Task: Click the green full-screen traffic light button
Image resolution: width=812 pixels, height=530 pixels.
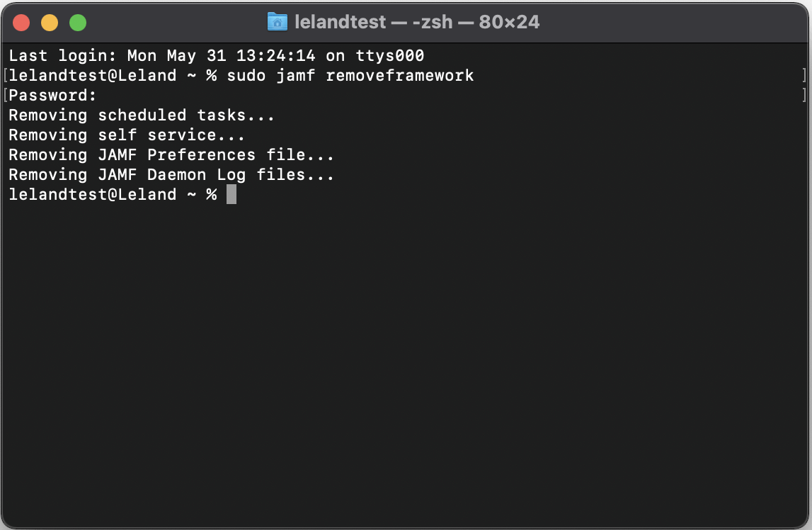Action: (x=78, y=22)
